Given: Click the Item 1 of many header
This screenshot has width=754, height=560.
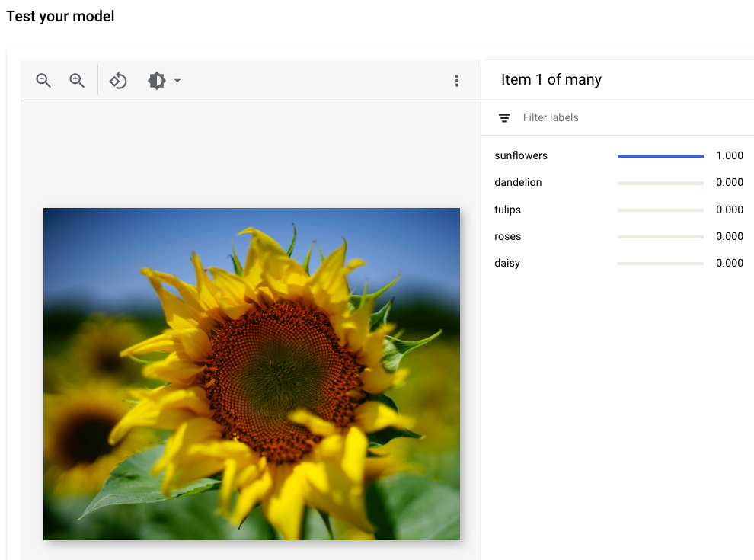Looking at the screenshot, I should [x=551, y=79].
